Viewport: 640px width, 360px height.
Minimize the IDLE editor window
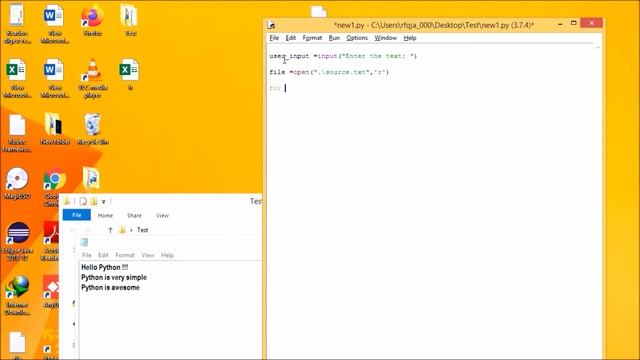click(560, 24)
